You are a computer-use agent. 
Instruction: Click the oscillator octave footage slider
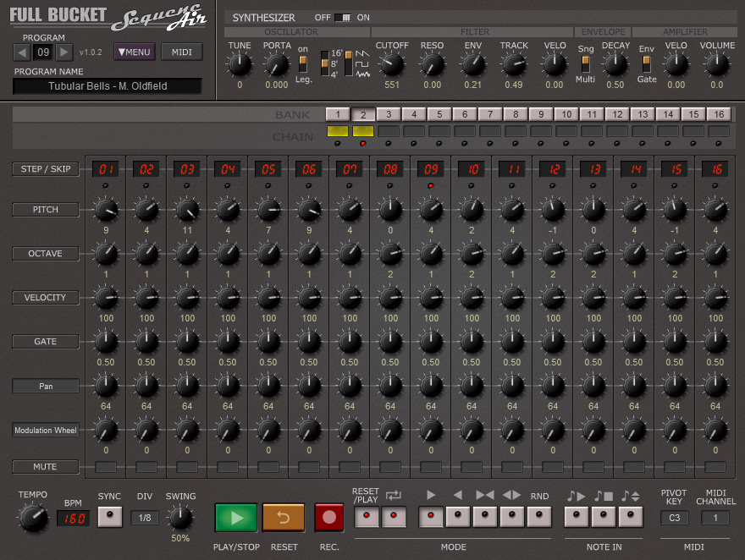325,63
